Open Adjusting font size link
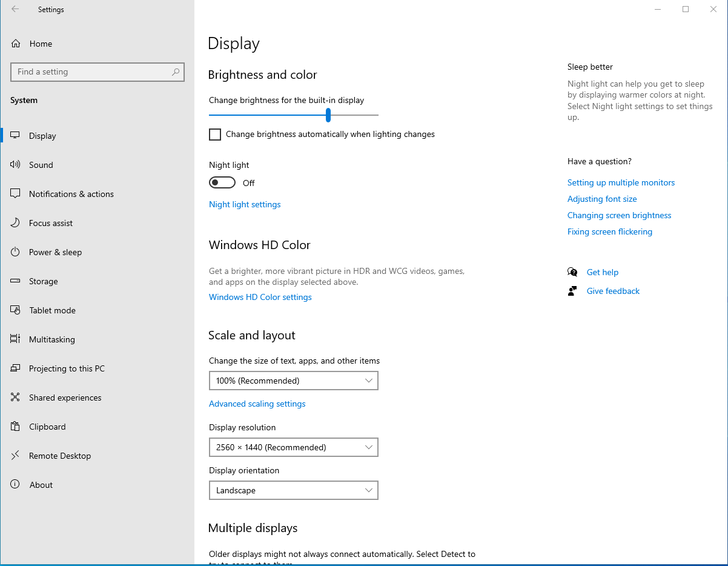The height and width of the screenshot is (566, 728). [602, 199]
